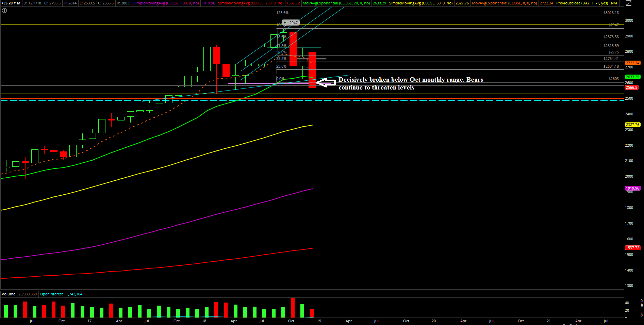This screenshot has height=325, width=644.
Task: Select the 'Decisively broken below' text annotation
Action: pyautogui.click(x=410, y=83)
